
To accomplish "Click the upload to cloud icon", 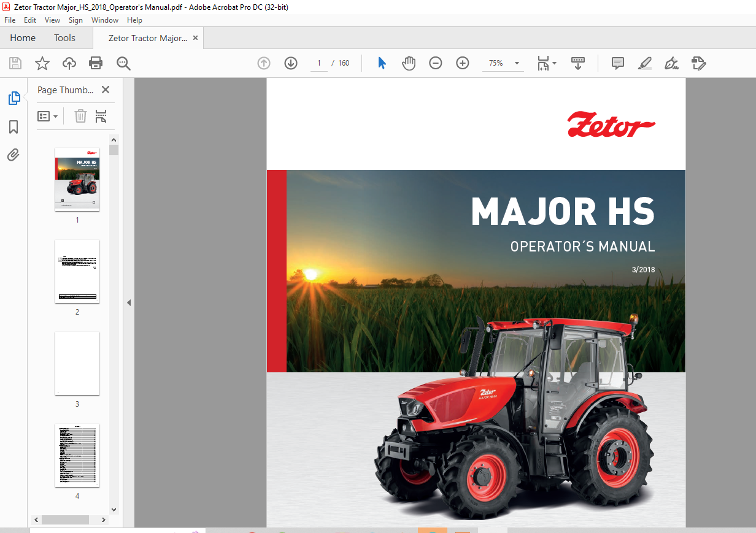I will [x=69, y=63].
